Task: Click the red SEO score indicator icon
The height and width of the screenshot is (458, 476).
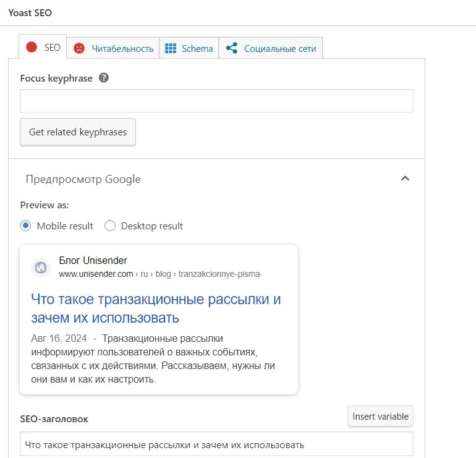Action: [32, 48]
